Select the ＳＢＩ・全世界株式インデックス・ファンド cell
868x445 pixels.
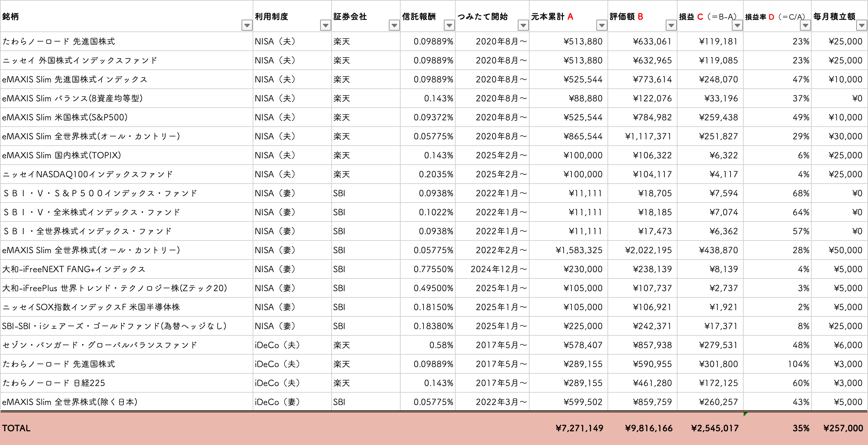click(126, 231)
